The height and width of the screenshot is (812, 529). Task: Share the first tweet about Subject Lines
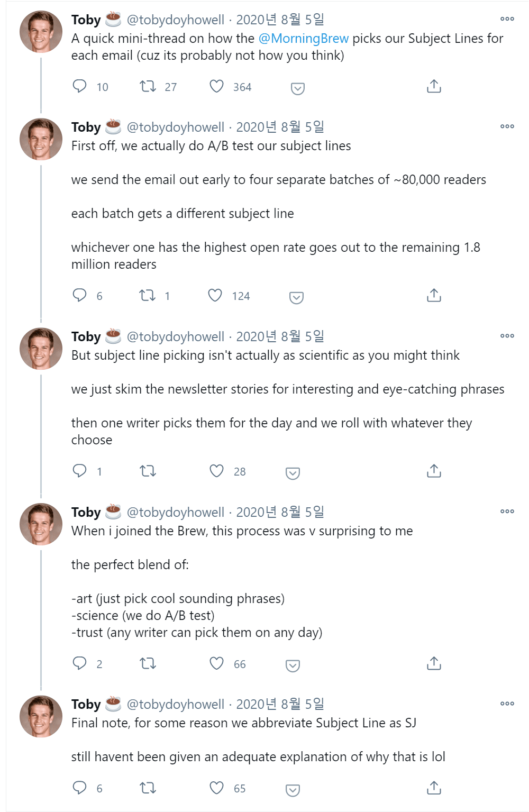click(x=434, y=86)
